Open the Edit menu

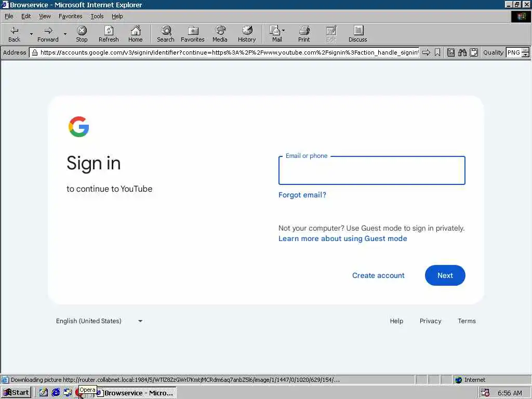26,16
